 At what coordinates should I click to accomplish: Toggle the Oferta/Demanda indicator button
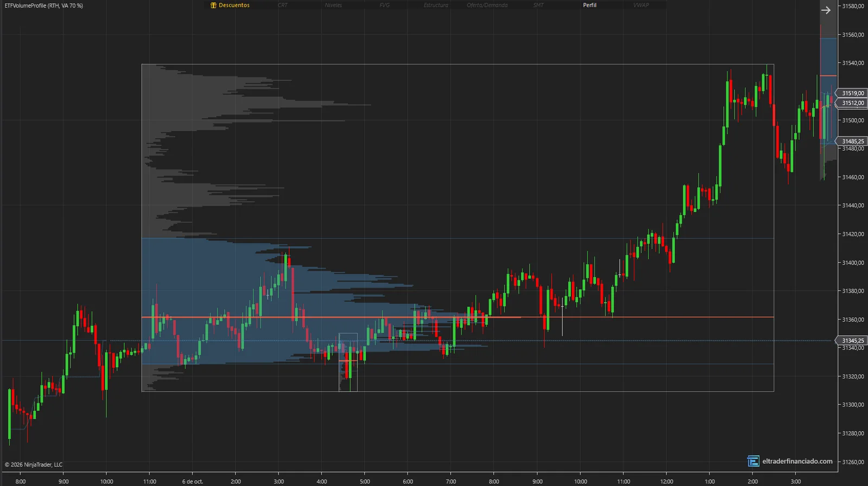pyautogui.click(x=487, y=5)
